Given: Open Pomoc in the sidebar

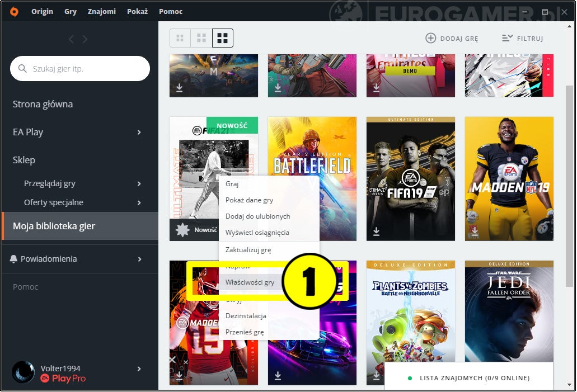Looking at the screenshot, I should click(x=25, y=287).
